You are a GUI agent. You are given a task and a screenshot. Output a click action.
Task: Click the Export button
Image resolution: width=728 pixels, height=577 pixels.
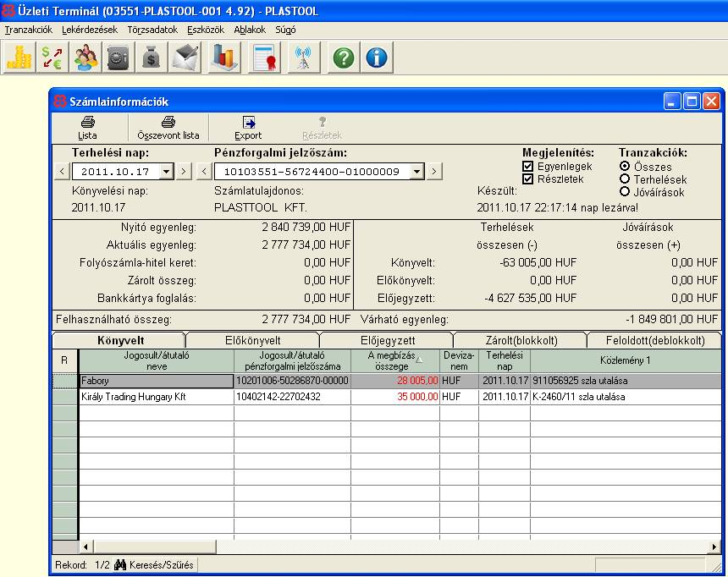pos(248,128)
